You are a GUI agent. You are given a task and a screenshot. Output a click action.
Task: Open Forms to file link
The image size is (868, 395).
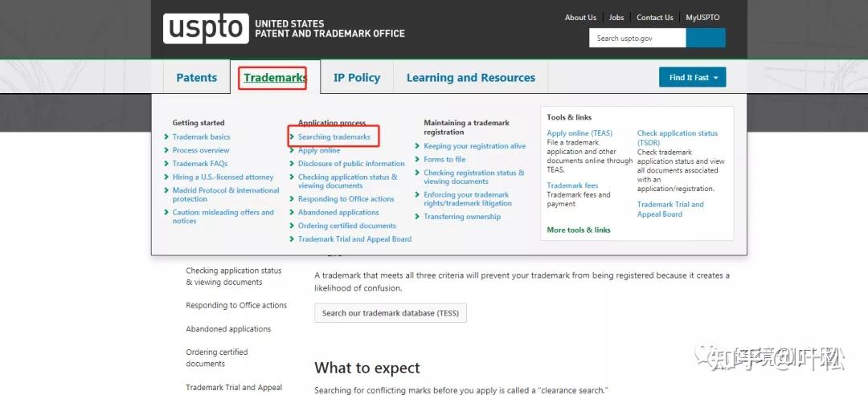tap(444, 159)
